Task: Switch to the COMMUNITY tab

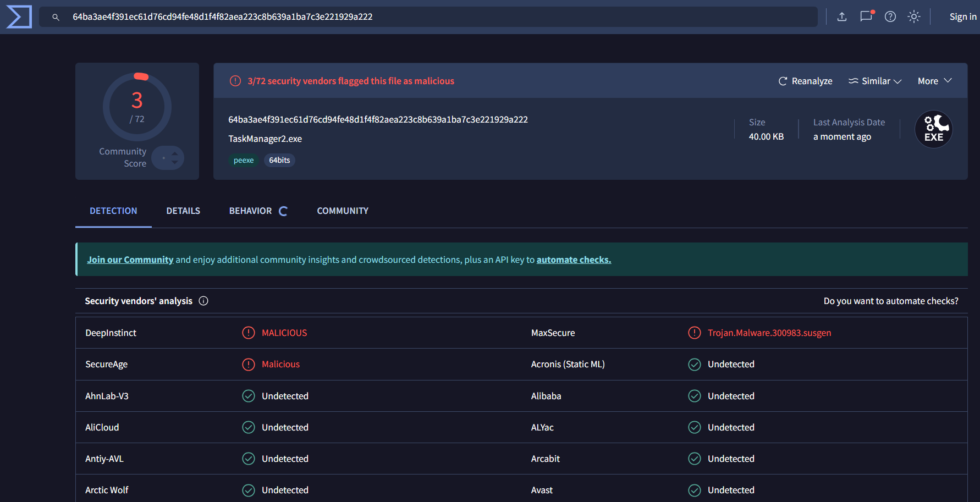Action: tap(343, 211)
